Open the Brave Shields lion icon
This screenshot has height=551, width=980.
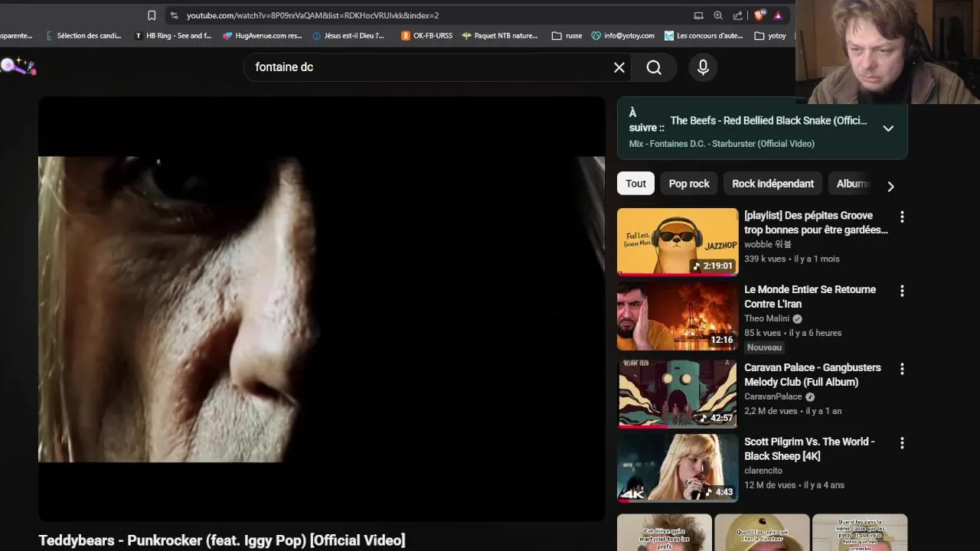pos(759,15)
